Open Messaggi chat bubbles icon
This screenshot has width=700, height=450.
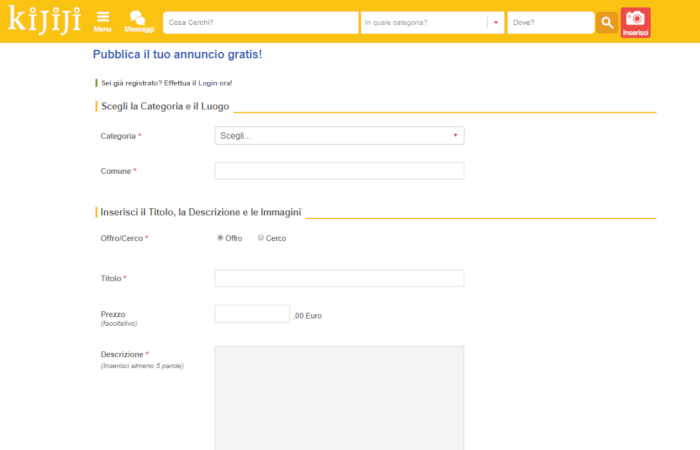139,21
